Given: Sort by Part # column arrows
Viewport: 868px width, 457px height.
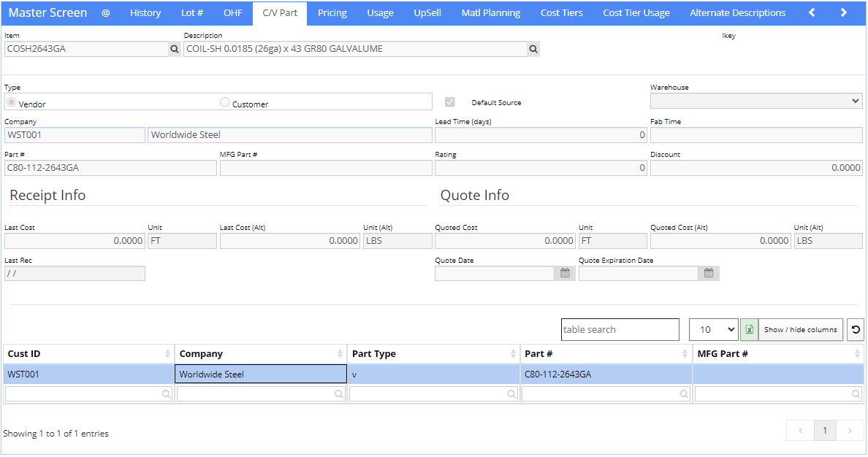Looking at the screenshot, I should coord(685,354).
